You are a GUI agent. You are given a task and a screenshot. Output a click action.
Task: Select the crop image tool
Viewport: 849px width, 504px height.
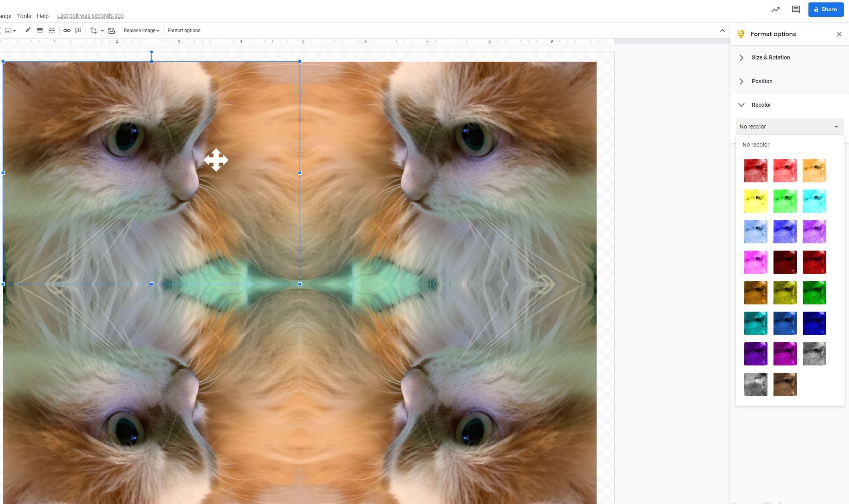[x=94, y=31]
